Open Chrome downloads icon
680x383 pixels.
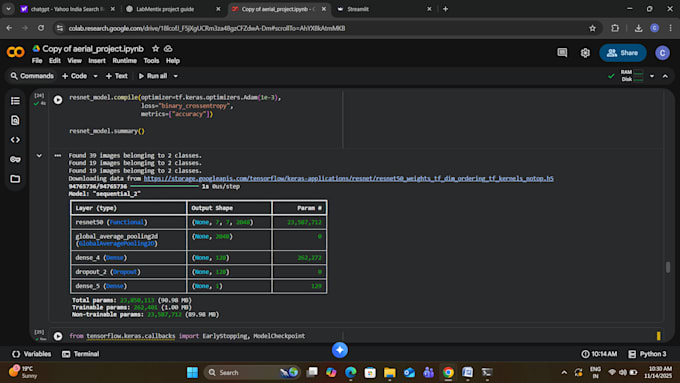click(x=638, y=28)
